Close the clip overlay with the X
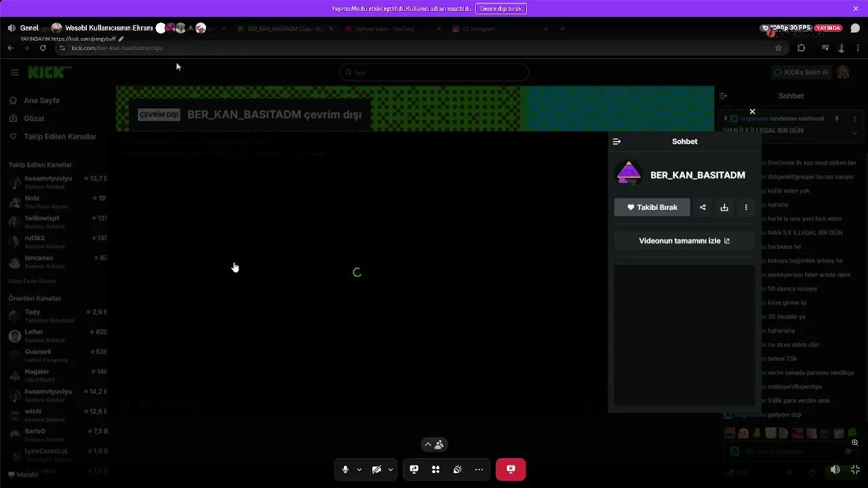The height and width of the screenshot is (488, 868). click(x=752, y=111)
